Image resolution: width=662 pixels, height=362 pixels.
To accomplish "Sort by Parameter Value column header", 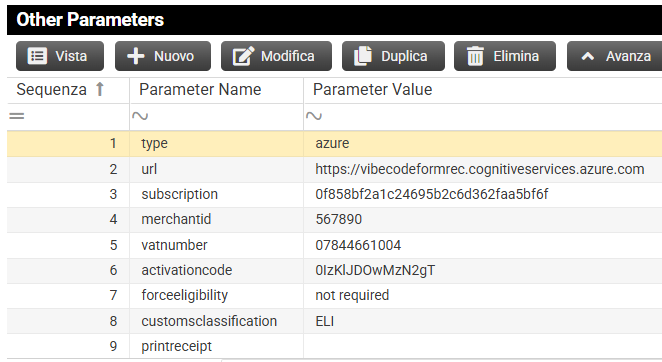I will pyautogui.click(x=372, y=90).
